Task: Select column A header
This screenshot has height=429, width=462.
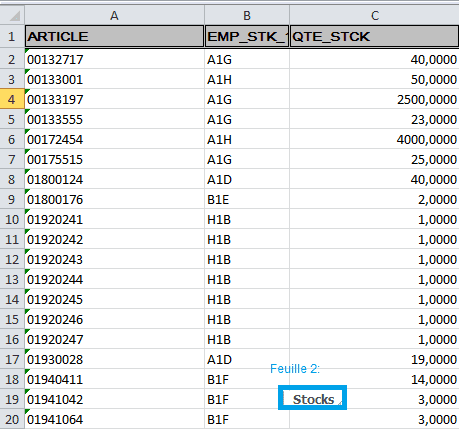Action: click(114, 15)
